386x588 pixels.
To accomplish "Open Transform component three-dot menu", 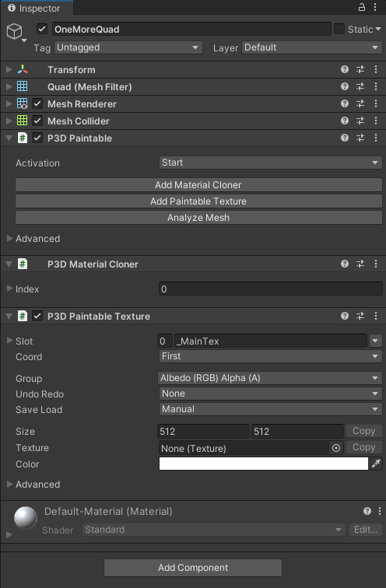I will pos(376,69).
